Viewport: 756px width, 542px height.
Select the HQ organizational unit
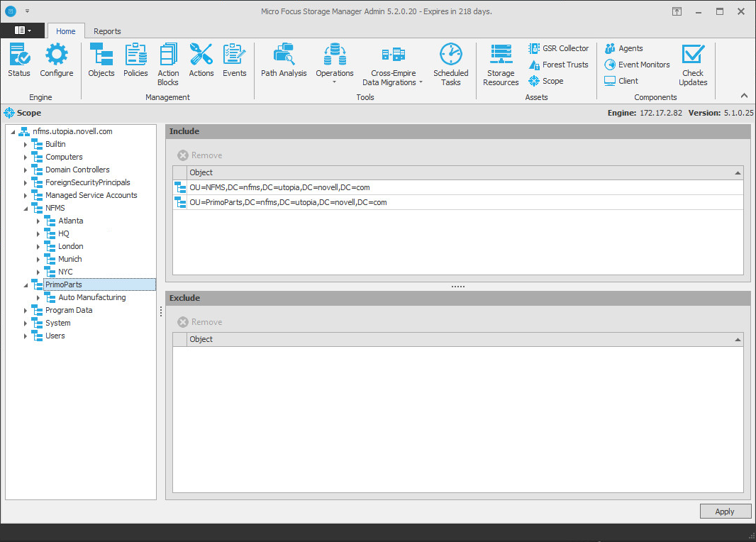point(63,233)
